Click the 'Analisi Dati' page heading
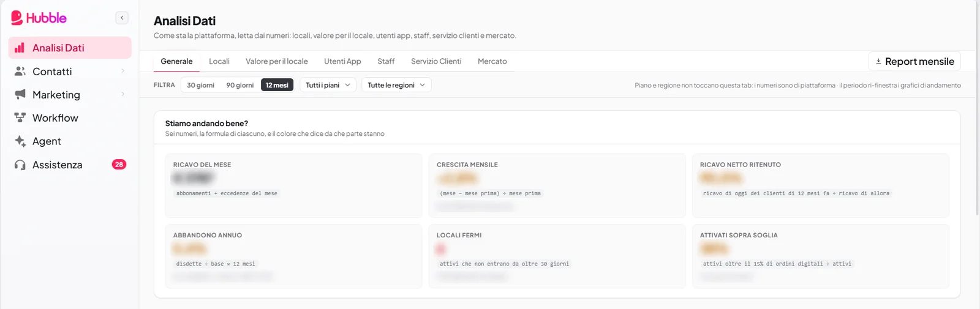Image resolution: width=980 pixels, height=309 pixels. coord(184,21)
